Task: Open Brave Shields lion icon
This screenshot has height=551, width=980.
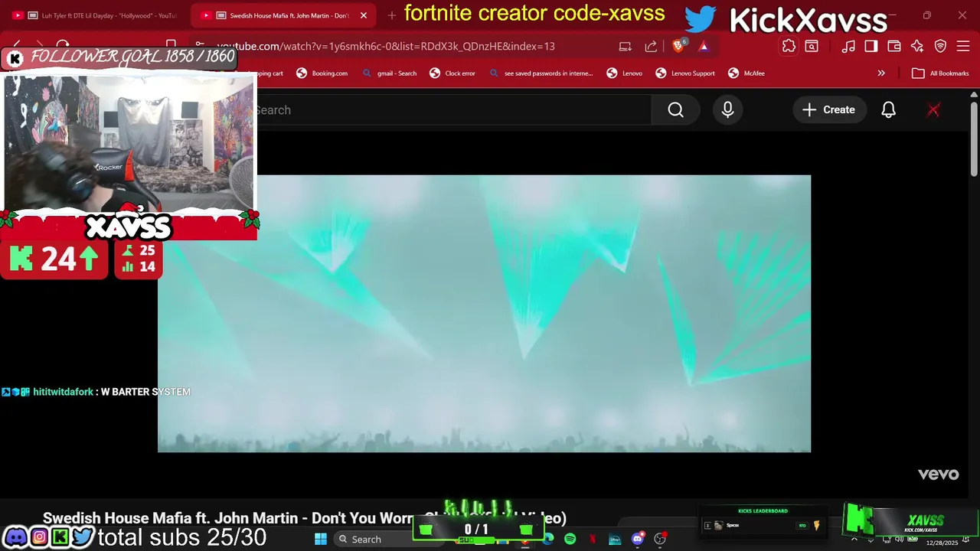Action: [678, 46]
